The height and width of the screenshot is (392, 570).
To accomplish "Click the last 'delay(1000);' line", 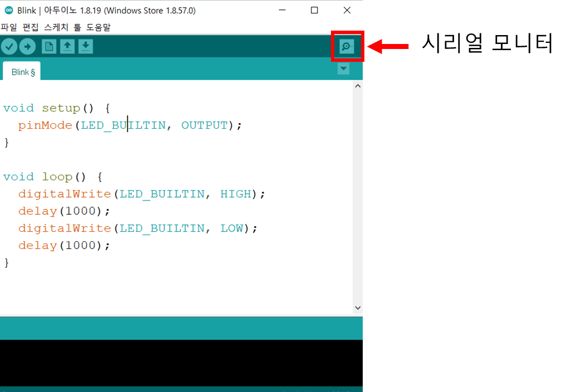I will [x=64, y=246].
